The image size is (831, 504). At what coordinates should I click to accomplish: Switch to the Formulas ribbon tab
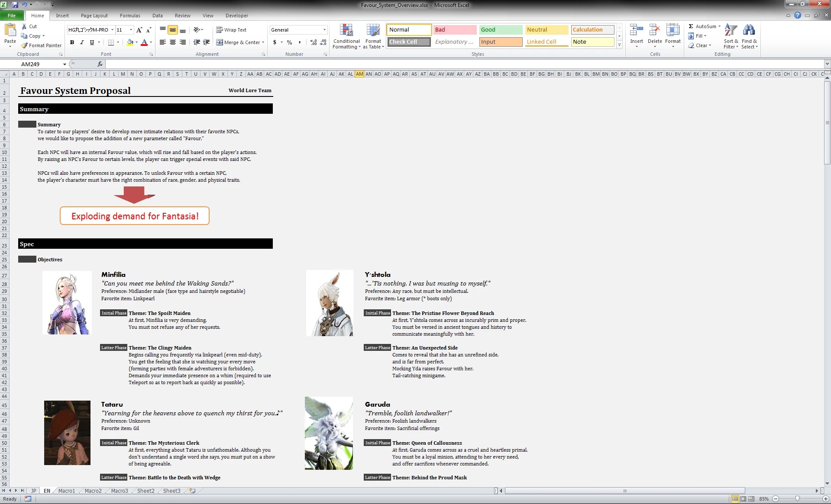pos(130,16)
